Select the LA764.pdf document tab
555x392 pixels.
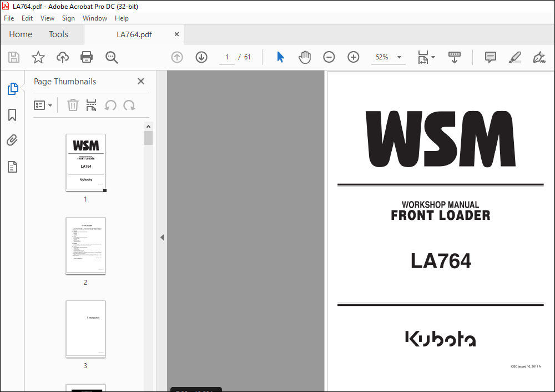coord(134,34)
